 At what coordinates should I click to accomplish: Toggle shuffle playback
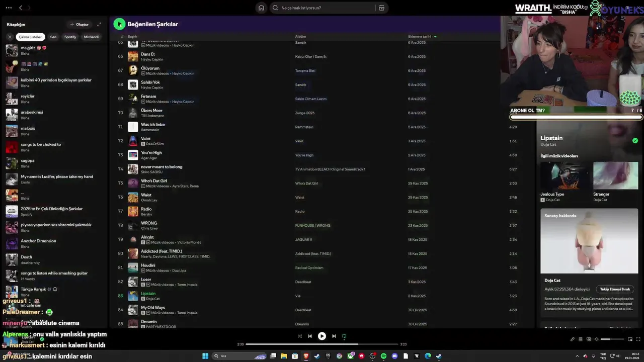(299, 336)
